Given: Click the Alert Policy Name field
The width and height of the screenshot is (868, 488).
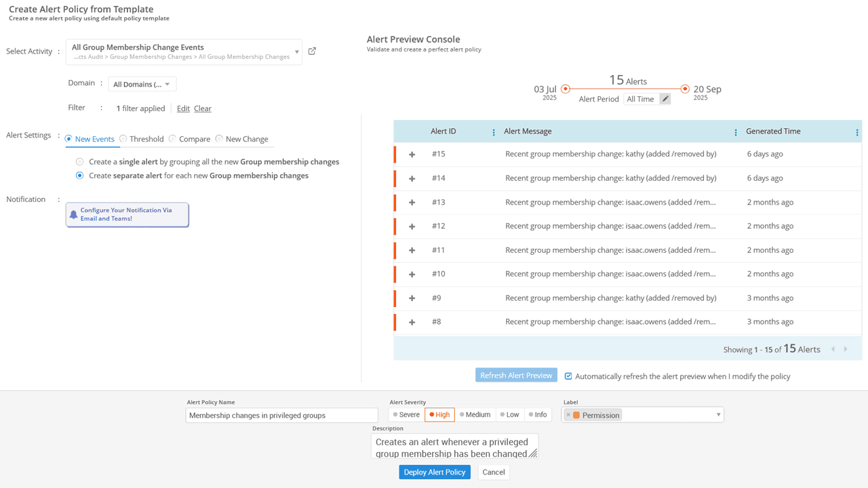Looking at the screenshot, I should point(281,414).
